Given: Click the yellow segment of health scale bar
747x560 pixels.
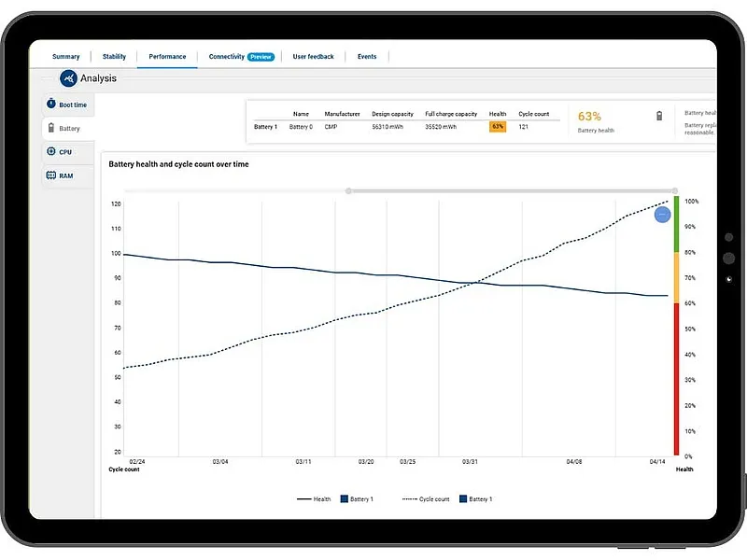Looking at the screenshot, I should tap(676, 277).
